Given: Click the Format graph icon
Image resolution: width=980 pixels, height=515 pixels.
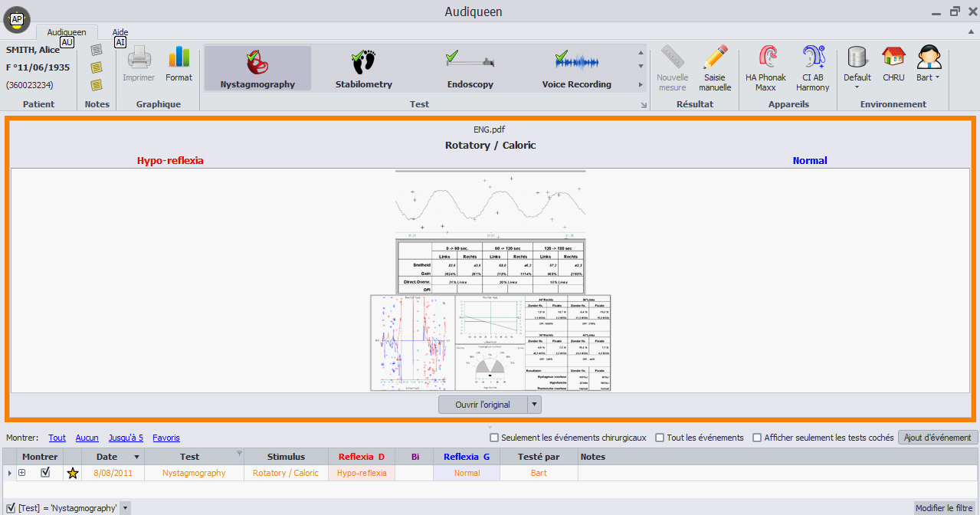Looking at the screenshot, I should [179, 65].
